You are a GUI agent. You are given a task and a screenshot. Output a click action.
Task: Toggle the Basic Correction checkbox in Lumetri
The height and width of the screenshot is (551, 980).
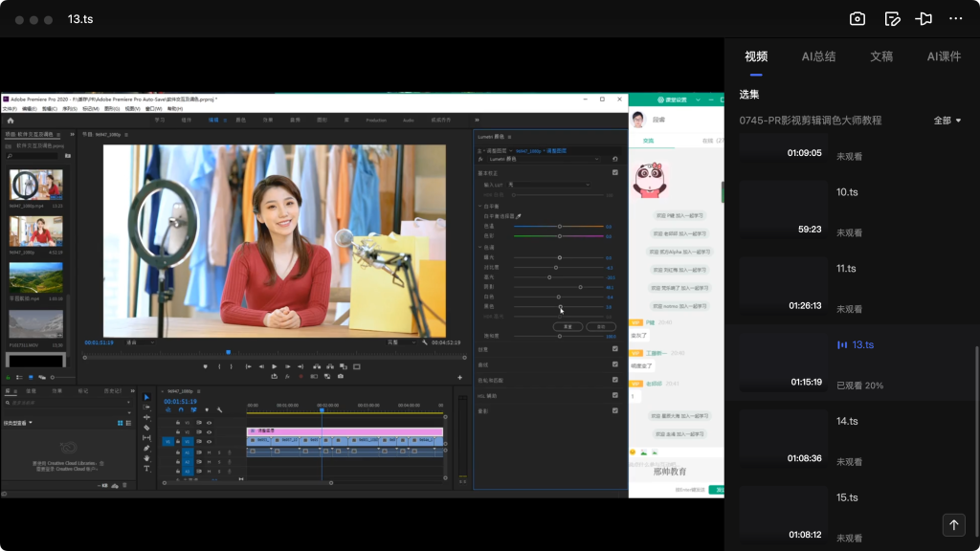coord(615,173)
